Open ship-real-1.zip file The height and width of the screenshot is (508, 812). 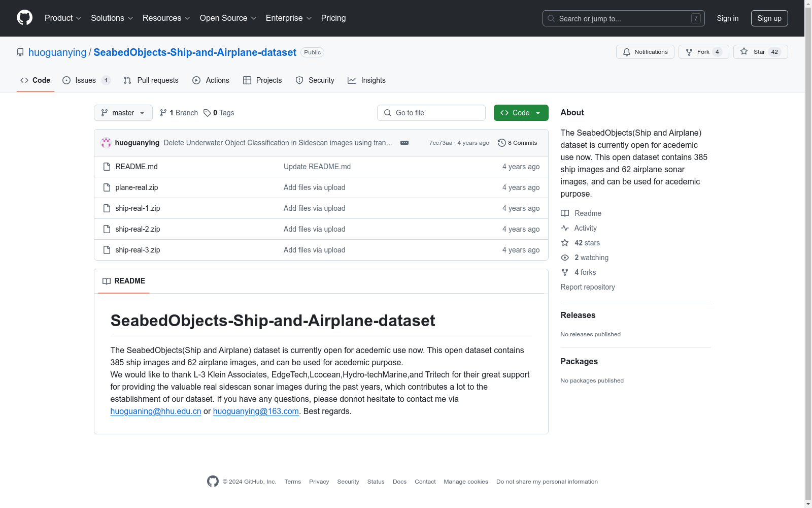click(138, 208)
